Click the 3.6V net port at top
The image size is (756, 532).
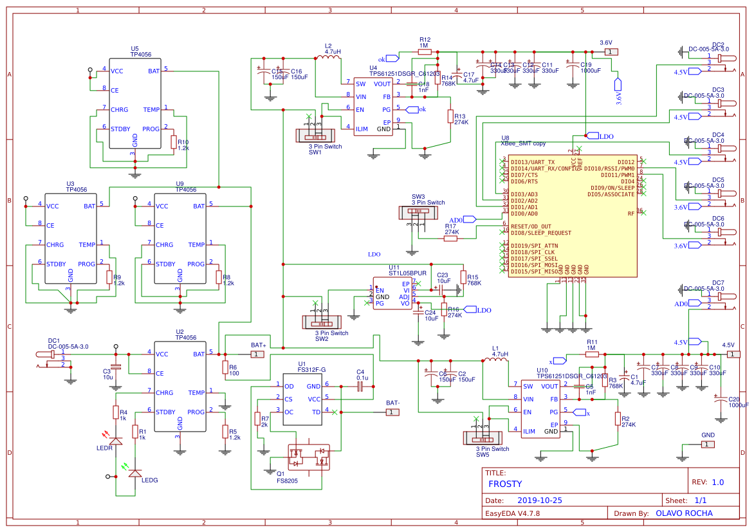coord(611,51)
